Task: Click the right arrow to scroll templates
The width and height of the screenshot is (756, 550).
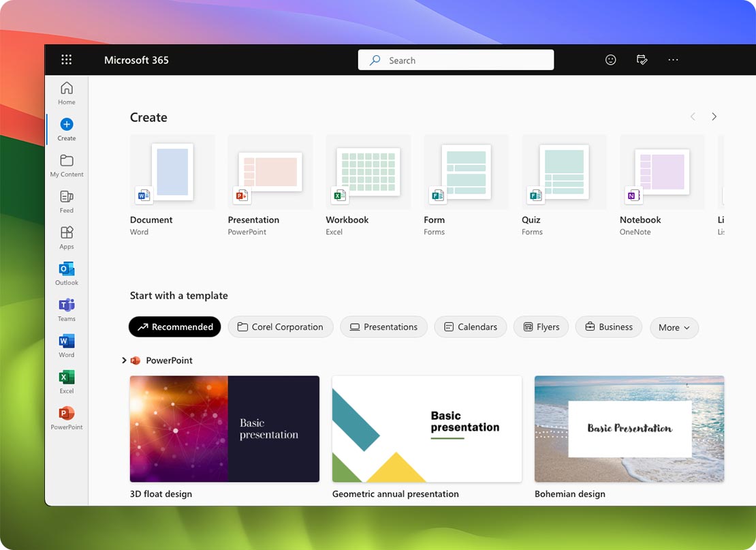Action: pos(714,117)
